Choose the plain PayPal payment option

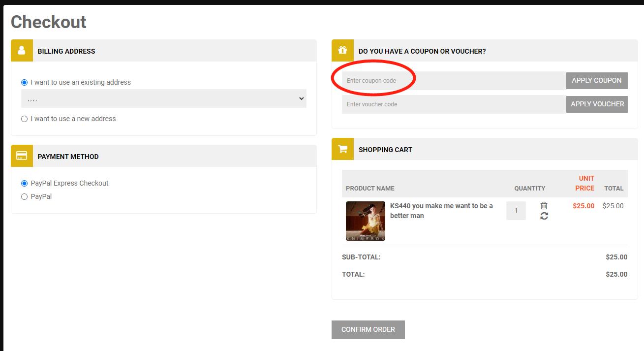24,196
